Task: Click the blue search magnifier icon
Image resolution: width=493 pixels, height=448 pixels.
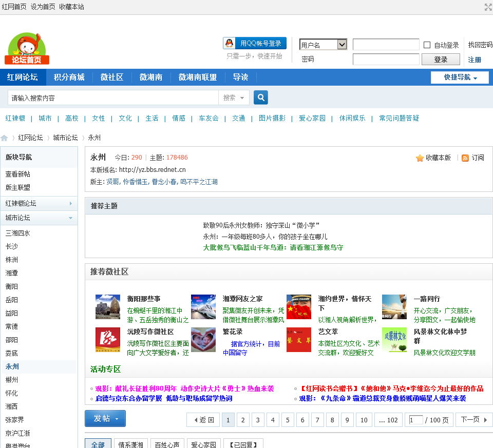Action: click(x=261, y=98)
